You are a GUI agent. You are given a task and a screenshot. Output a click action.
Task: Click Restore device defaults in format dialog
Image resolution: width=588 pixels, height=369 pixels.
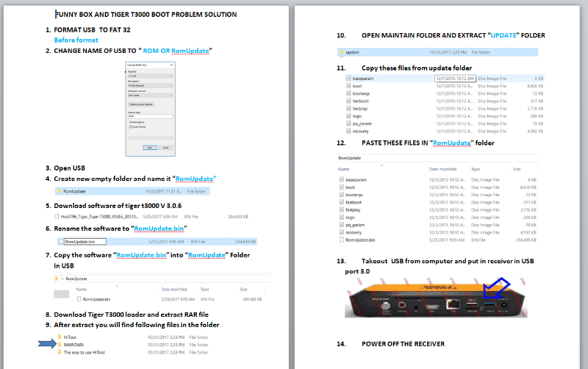[141, 104]
